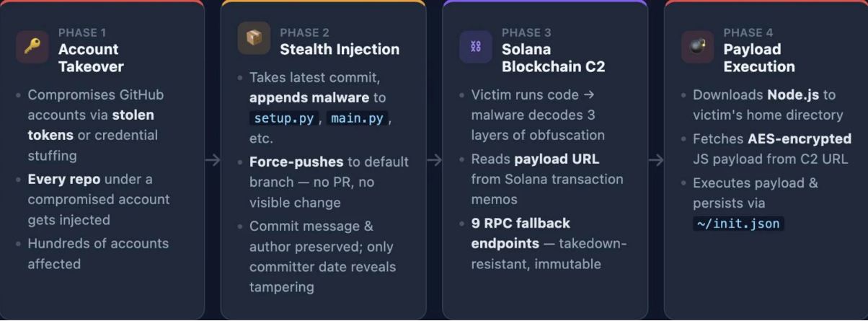The height and width of the screenshot is (321, 868).
Task: Click the bomb icon for Phase 4
Action: pos(697,46)
